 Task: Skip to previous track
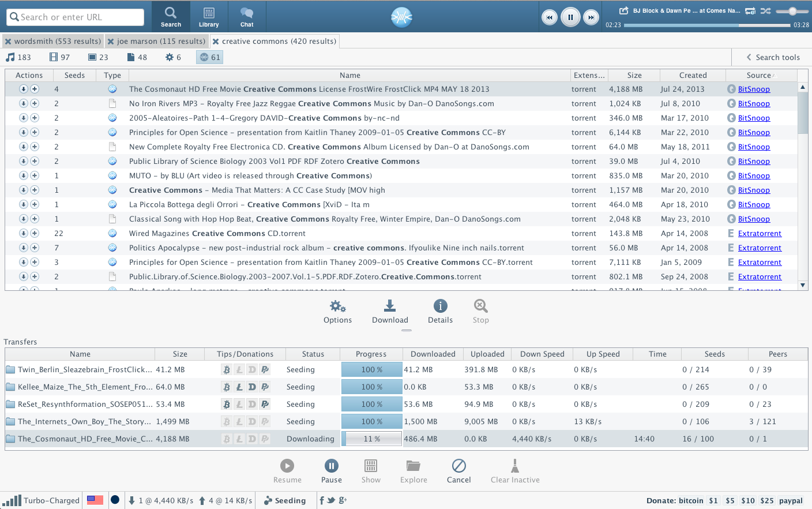[550, 17]
